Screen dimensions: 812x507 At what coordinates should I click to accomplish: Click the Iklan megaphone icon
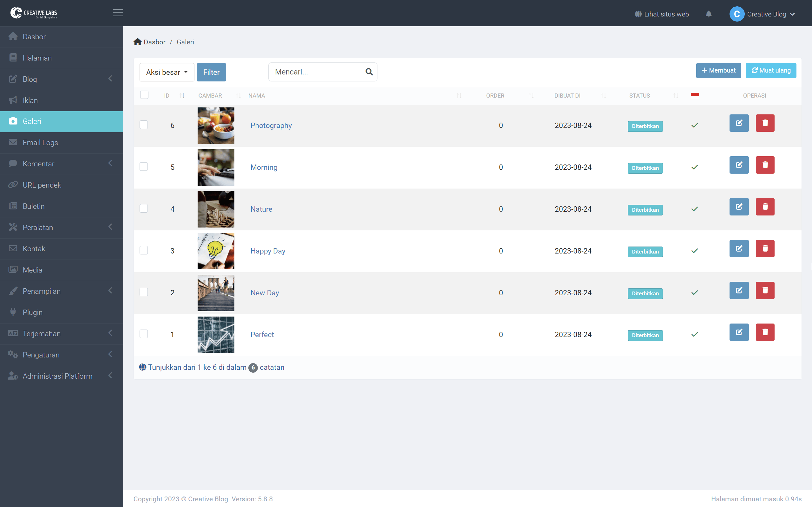coord(13,100)
